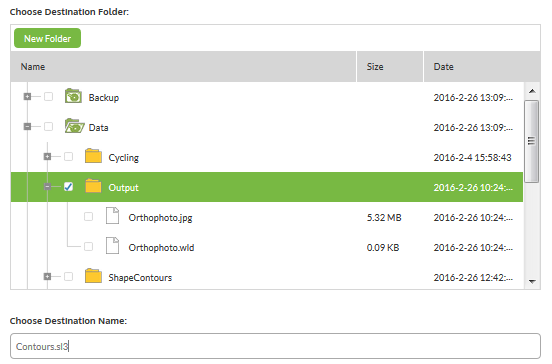Click the Data open folder icon
Image resolution: width=552 pixels, height=364 pixels.
[x=74, y=126]
